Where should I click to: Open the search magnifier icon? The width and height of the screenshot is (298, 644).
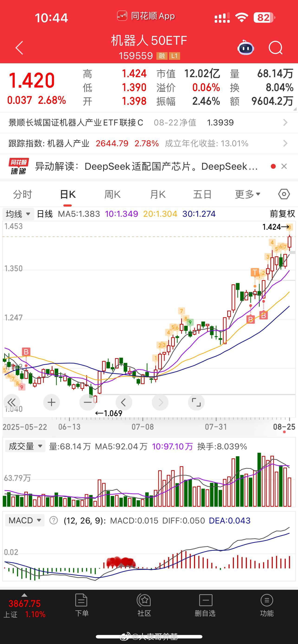(275, 48)
